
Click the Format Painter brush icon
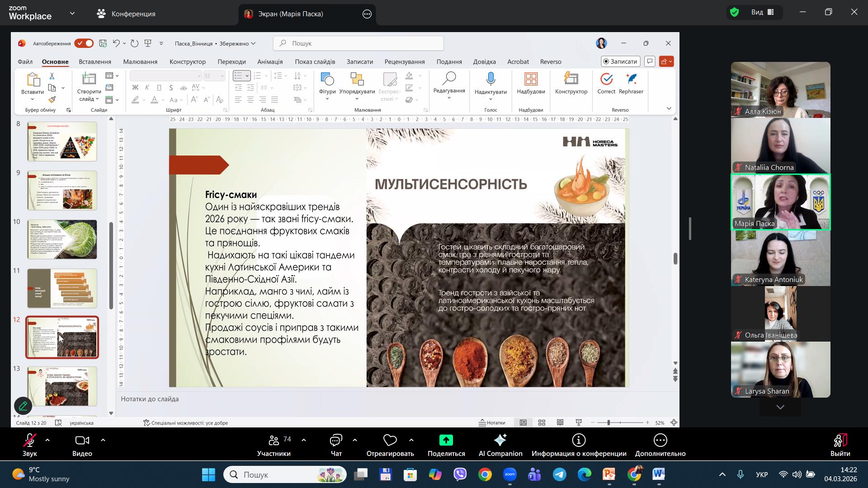tap(52, 99)
